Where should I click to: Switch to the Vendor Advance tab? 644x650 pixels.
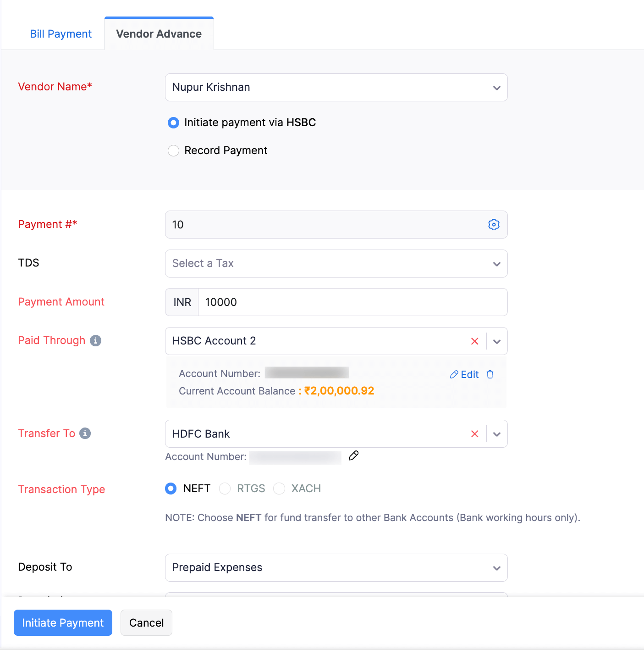coord(159,33)
